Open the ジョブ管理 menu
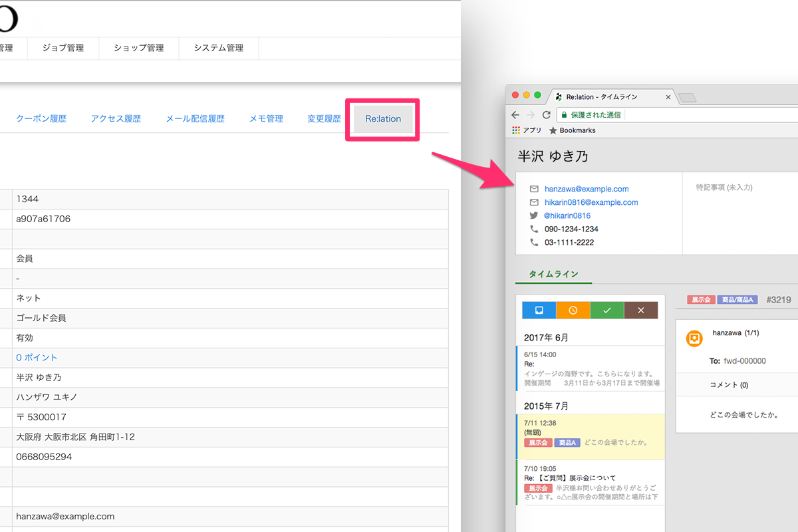This screenshot has height=532, width=798. [63, 48]
